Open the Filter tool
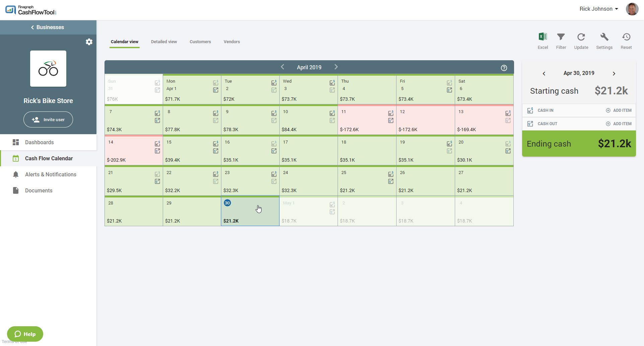Viewport: 644px width, 346px height. coord(561,41)
